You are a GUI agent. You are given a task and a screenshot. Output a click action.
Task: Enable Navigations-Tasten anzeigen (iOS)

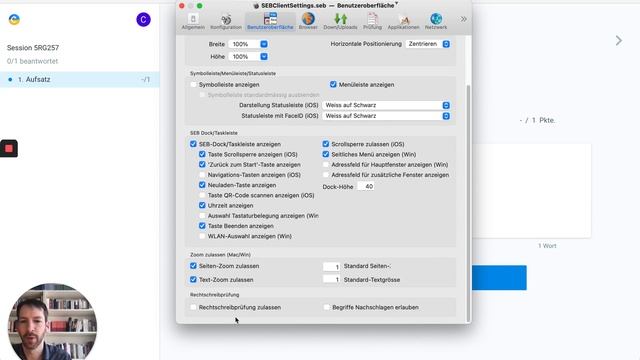click(202, 175)
